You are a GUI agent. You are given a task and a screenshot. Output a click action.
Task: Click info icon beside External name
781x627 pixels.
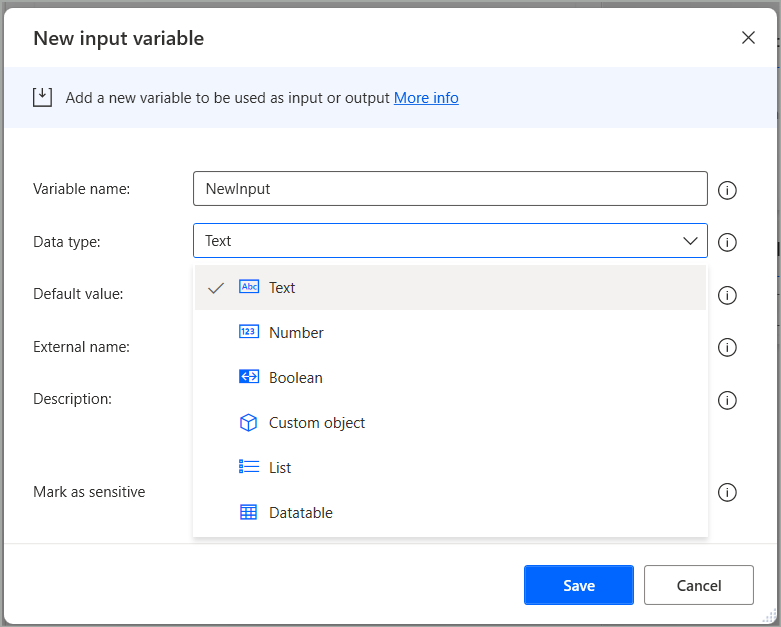728,347
